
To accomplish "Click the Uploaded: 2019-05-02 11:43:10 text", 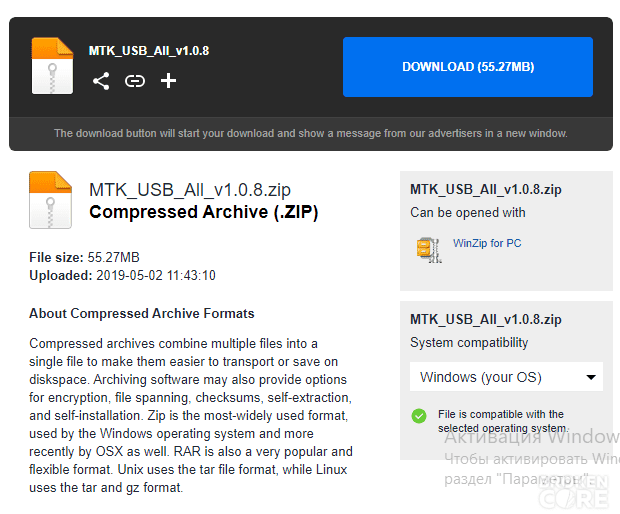I will click(x=122, y=275).
